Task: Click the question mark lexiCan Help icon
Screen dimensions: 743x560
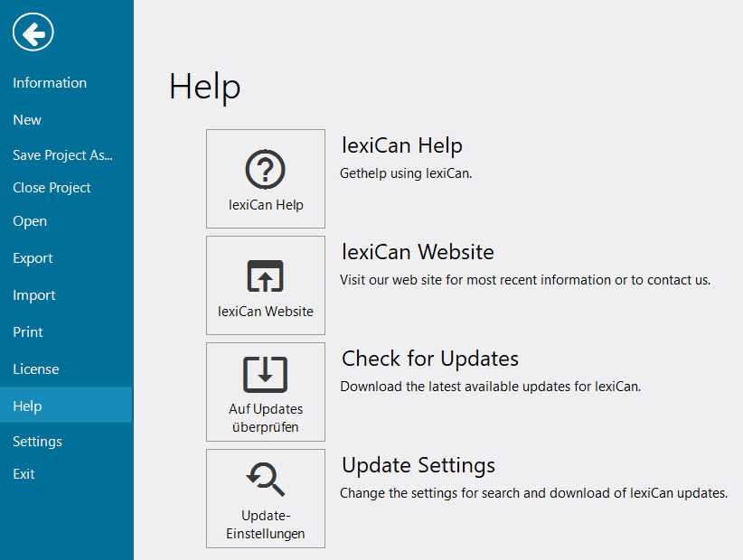Action: (266, 169)
